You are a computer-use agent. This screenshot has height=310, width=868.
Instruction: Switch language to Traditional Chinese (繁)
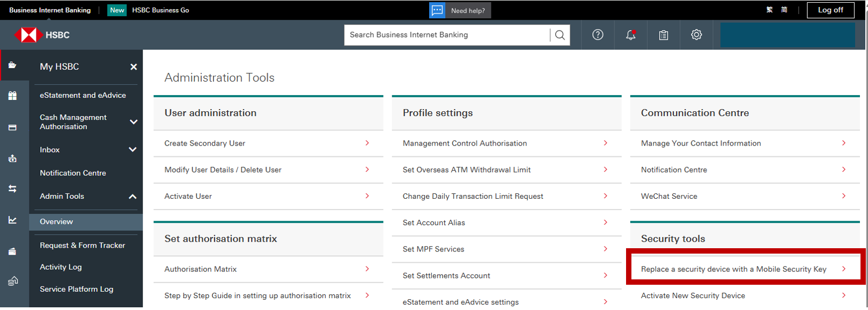tap(769, 10)
